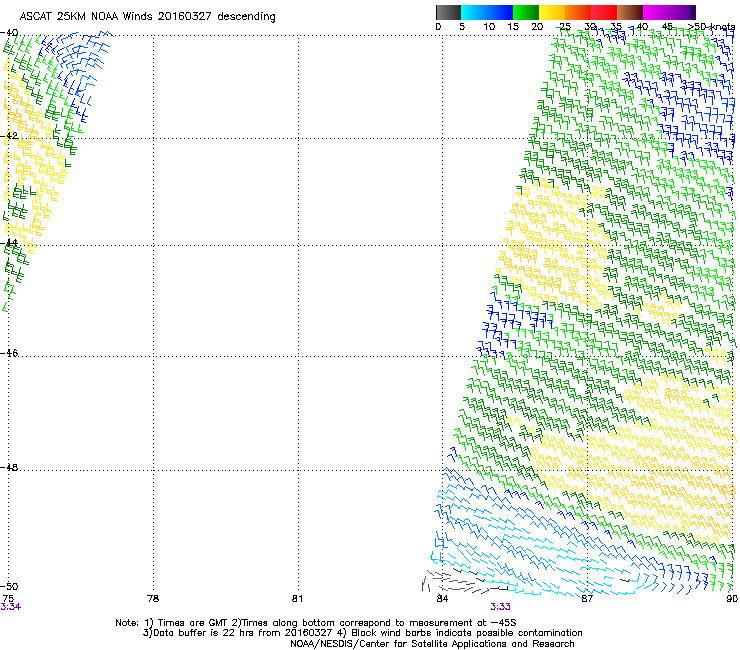Click the green 15-20 knots legend band
The height and width of the screenshot is (650, 740).
click(526, 12)
